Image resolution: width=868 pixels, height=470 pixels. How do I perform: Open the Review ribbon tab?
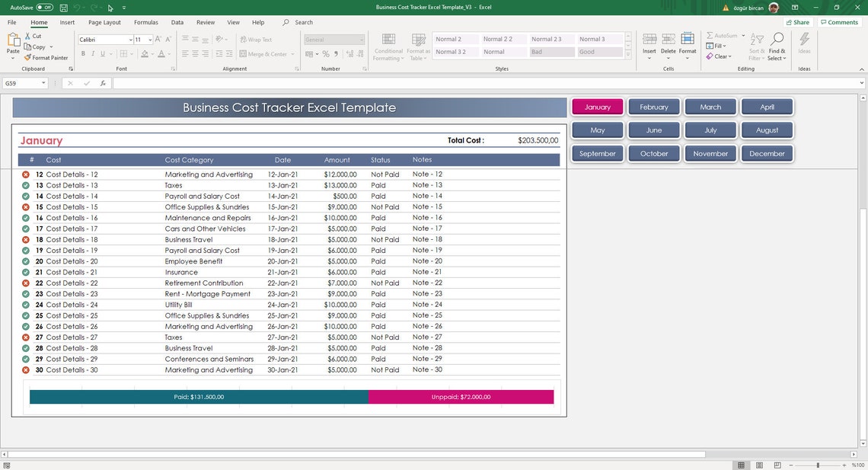(206, 22)
